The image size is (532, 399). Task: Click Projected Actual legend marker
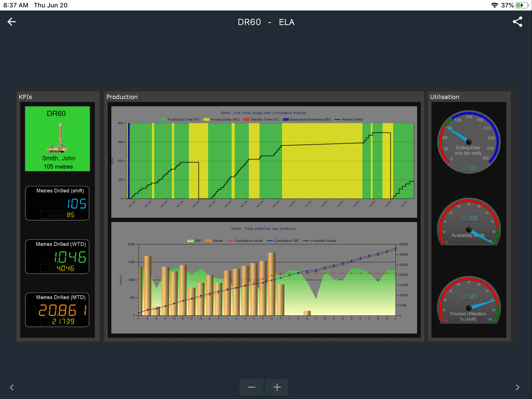(306, 241)
